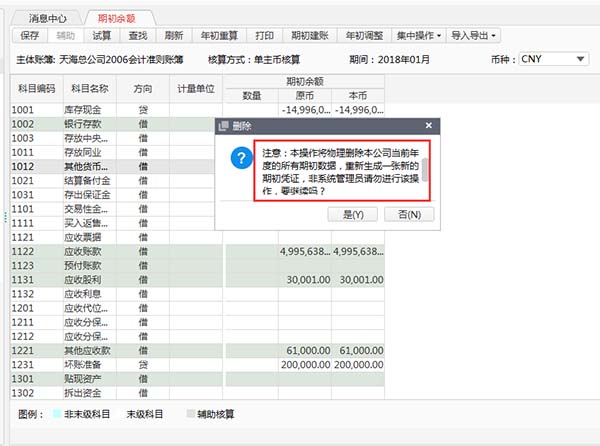The image size is (600, 446).
Task: Select 坏账准备 account name
Action: [83, 365]
